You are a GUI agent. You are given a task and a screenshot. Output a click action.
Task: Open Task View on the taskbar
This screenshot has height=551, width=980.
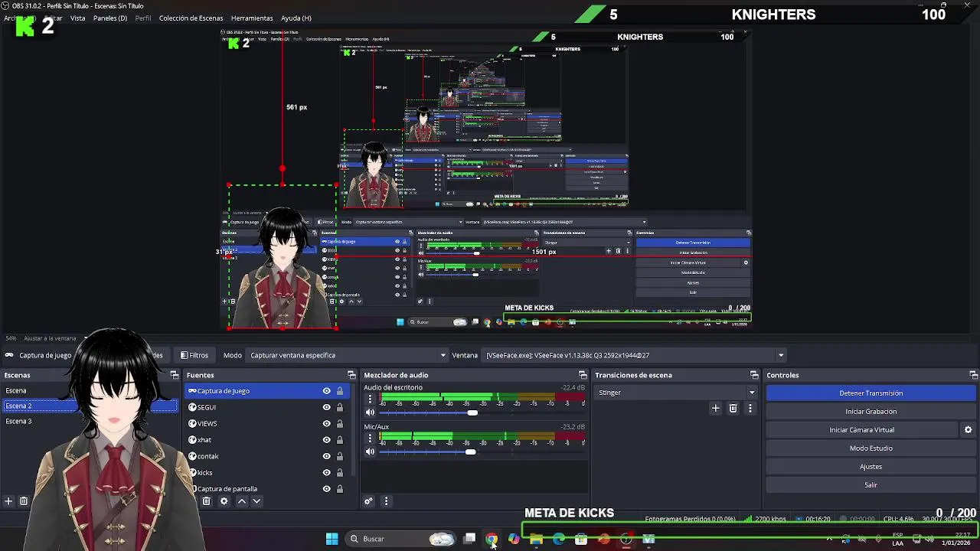click(x=469, y=539)
